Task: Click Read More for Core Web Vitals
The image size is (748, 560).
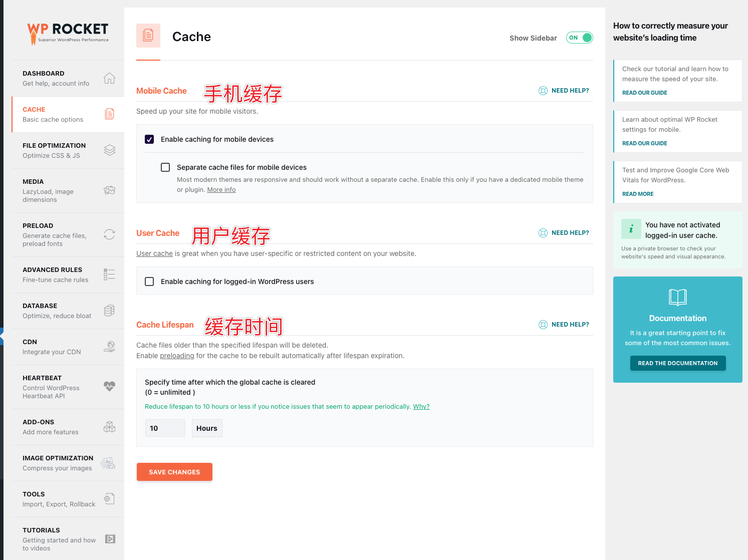Action: point(638,194)
